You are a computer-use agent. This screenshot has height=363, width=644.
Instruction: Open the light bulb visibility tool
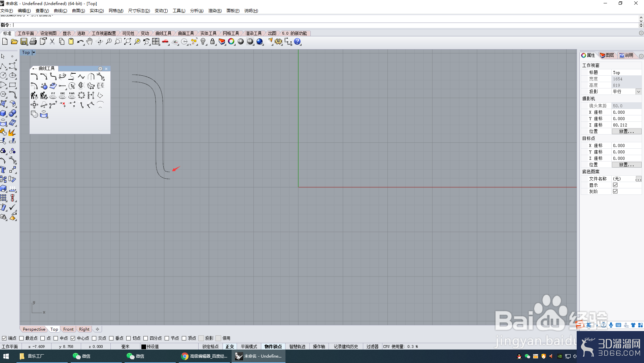203,42
